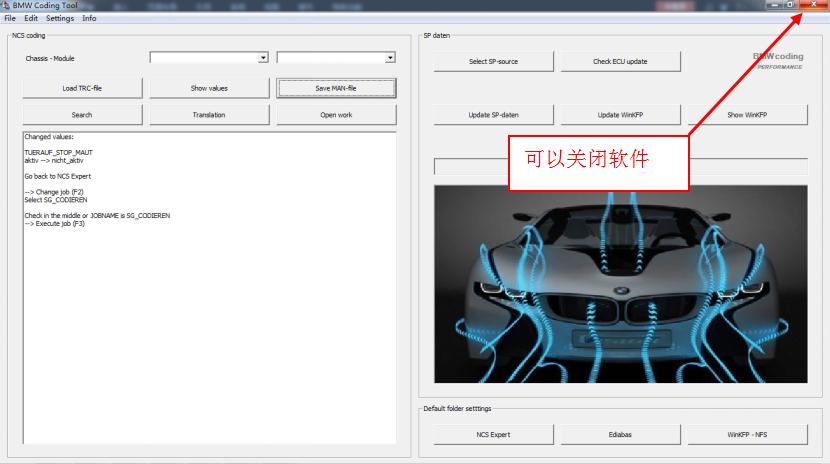Click the Check ECU update button
This screenshot has height=464, width=830.
click(x=620, y=61)
